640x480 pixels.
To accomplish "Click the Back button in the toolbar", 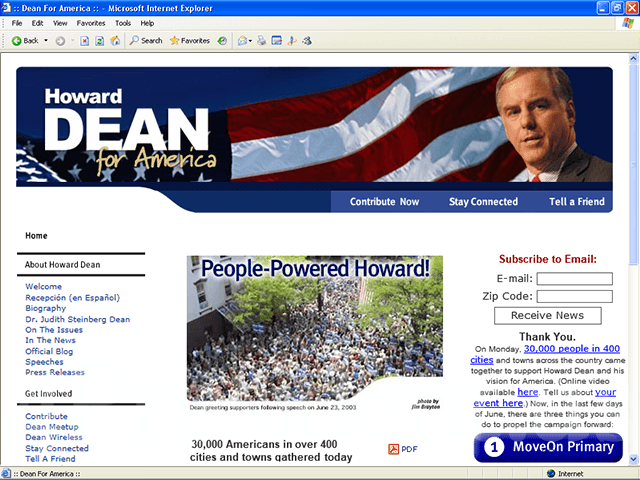I will (x=24, y=41).
